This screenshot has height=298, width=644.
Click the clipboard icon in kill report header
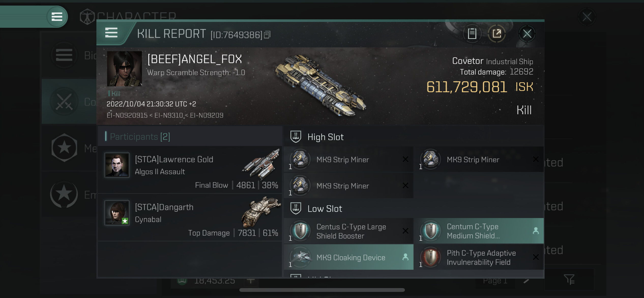tap(472, 34)
